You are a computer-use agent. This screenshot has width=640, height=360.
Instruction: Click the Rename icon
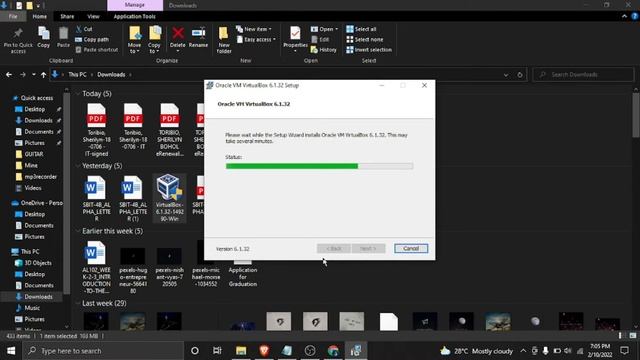[198, 38]
